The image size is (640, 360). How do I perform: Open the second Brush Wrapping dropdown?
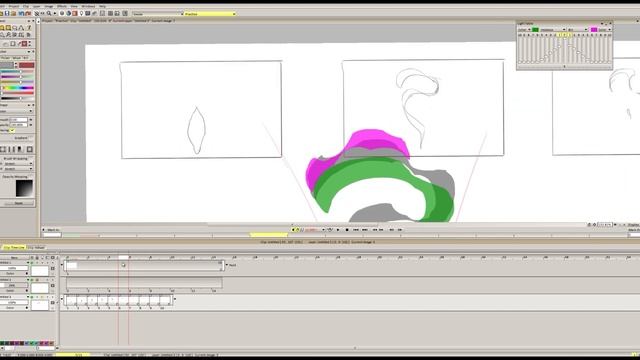click(x=18, y=169)
